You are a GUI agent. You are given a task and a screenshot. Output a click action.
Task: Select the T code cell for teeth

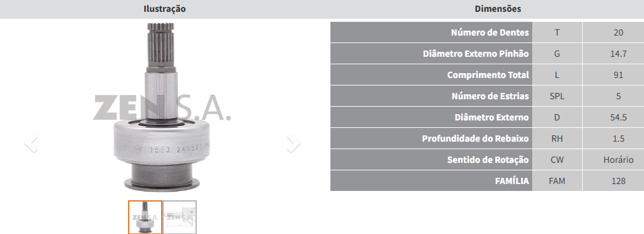557,32
